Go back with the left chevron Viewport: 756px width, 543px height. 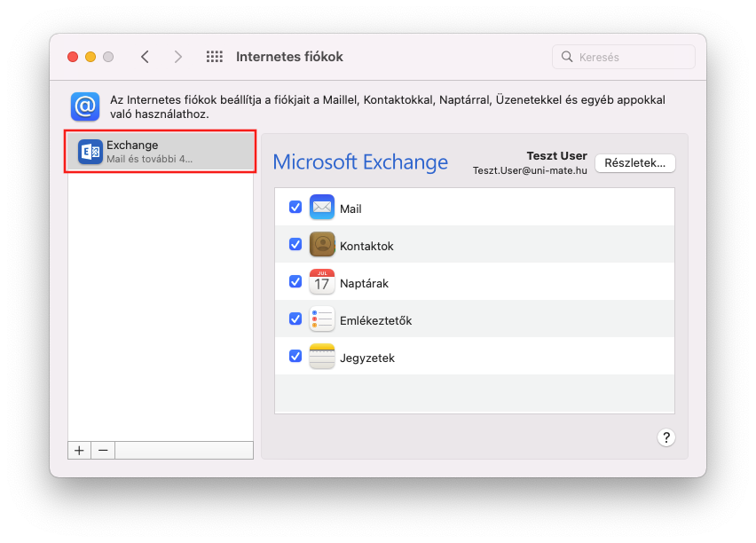tap(145, 57)
